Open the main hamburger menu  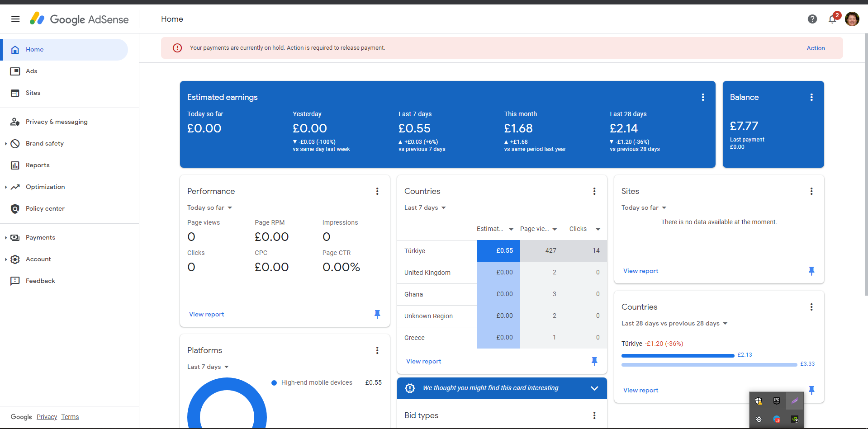15,19
